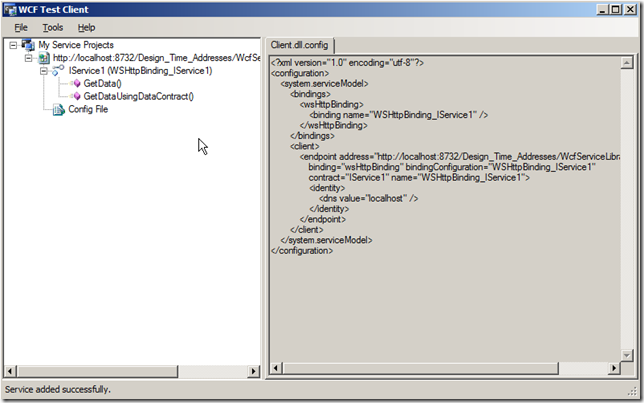Image resolution: width=644 pixels, height=403 pixels.
Task: Select the GetDataUsingDataContract() operation label
Action: [x=138, y=96]
